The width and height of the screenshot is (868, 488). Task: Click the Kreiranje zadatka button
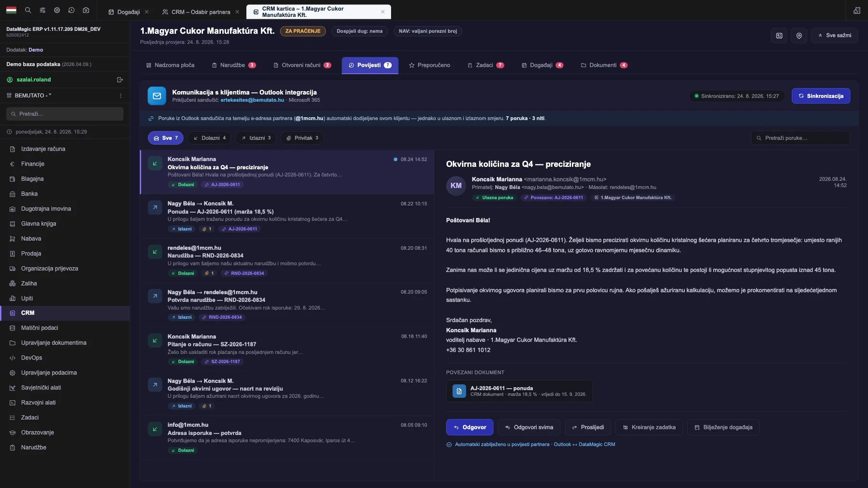(x=649, y=427)
